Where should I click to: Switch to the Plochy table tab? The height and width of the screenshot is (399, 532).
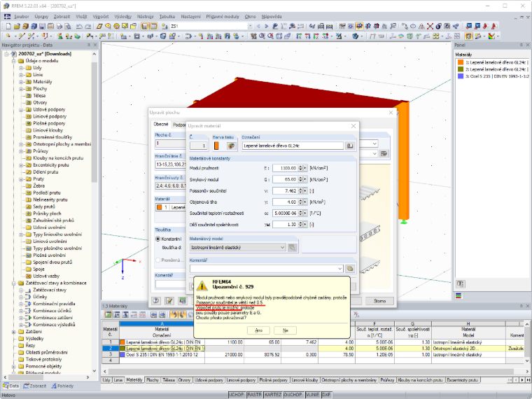pos(153,380)
